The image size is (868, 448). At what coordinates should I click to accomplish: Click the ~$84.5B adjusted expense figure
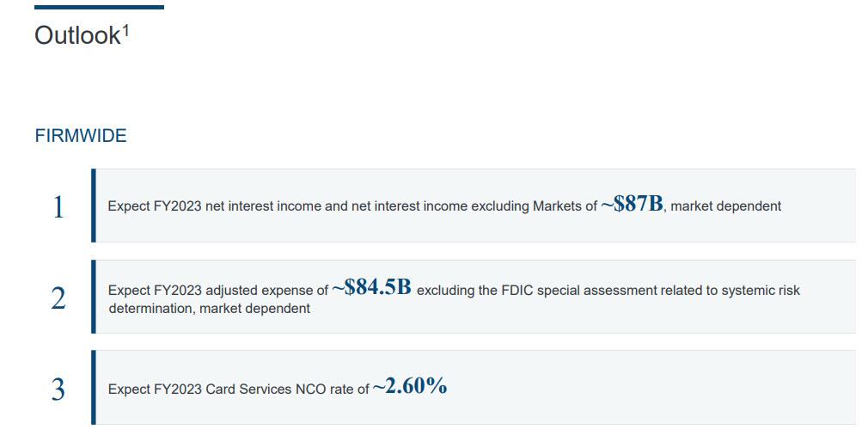coord(371,287)
